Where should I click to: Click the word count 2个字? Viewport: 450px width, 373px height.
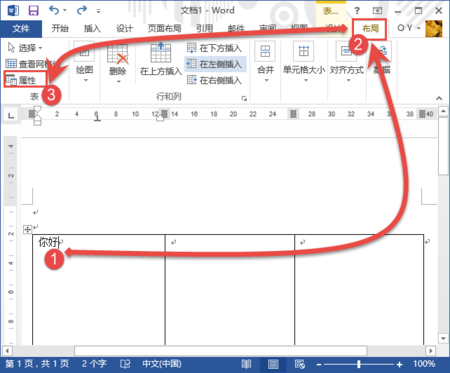point(94,364)
